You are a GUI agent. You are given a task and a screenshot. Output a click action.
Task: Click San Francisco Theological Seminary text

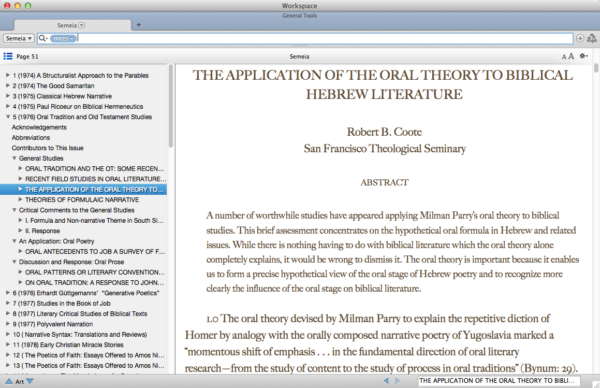click(385, 148)
